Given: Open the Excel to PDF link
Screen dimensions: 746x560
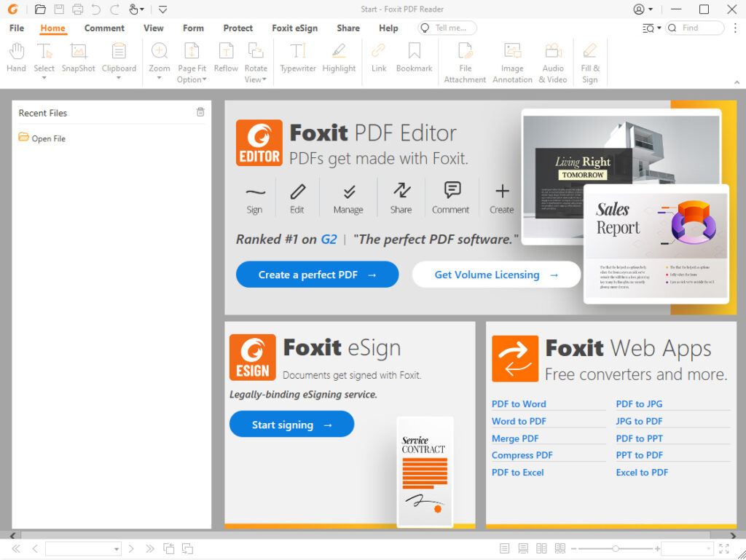Looking at the screenshot, I should pos(642,472).
